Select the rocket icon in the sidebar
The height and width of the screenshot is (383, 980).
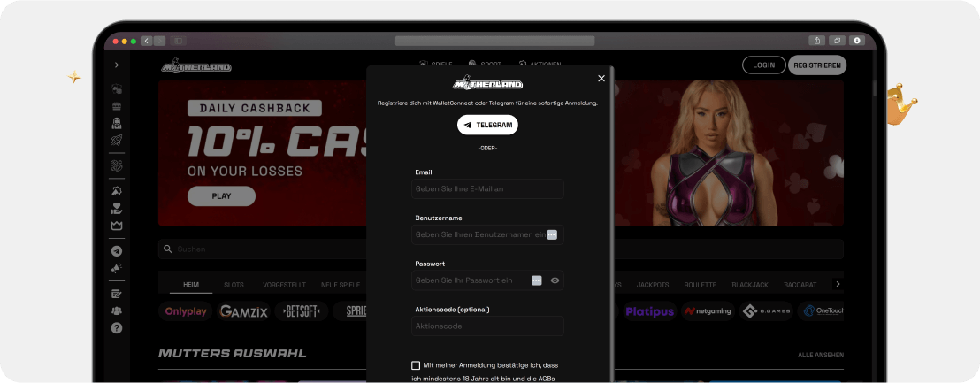pyautogui.click(x=117, y=140)
